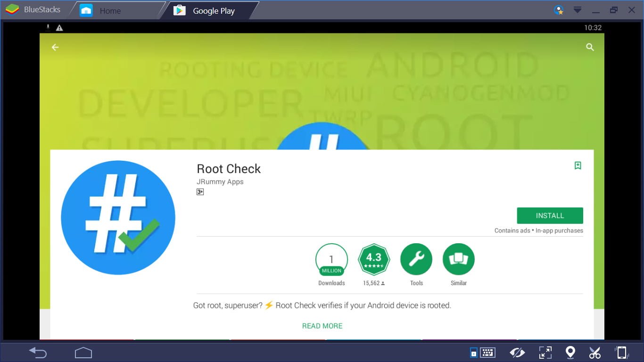Screen dimensions: 644x362
Task: Open the Play Store search
Action: 590,47
